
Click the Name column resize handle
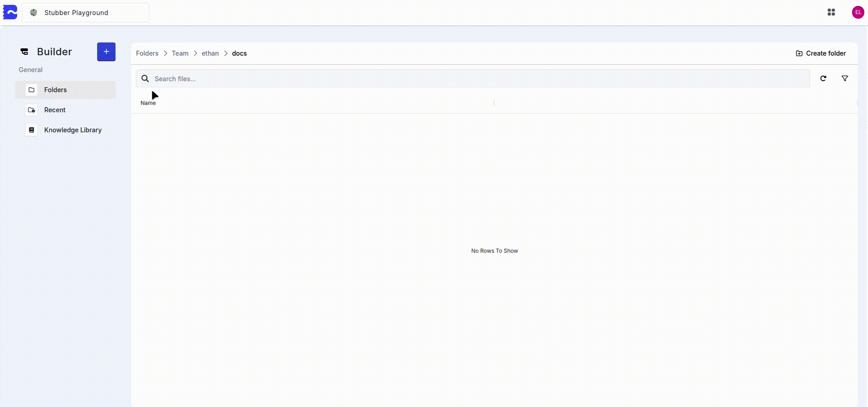point(494,103)
